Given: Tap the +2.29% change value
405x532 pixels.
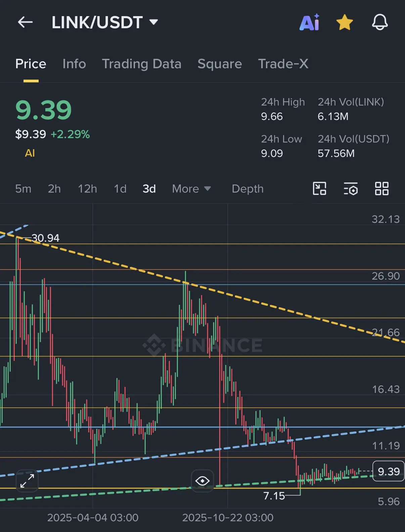Looking at the screenshot, I should tap(70, 134).
